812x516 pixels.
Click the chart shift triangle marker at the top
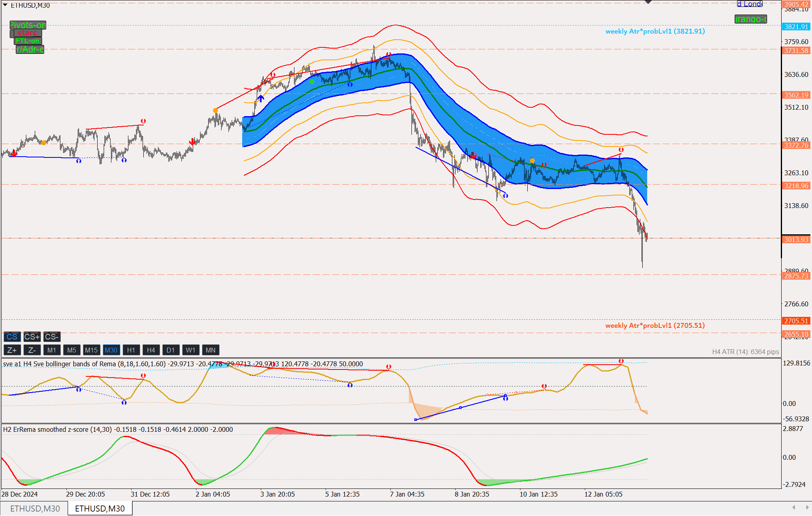point(648,2)
